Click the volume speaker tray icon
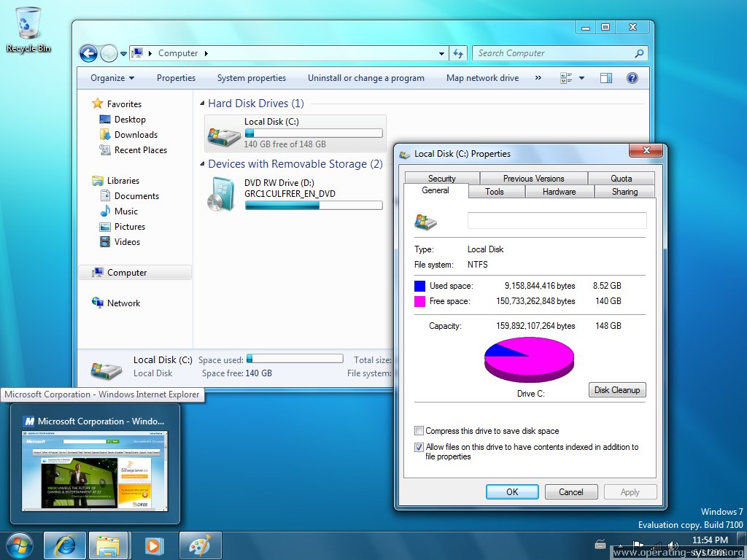 click(673, 545)
